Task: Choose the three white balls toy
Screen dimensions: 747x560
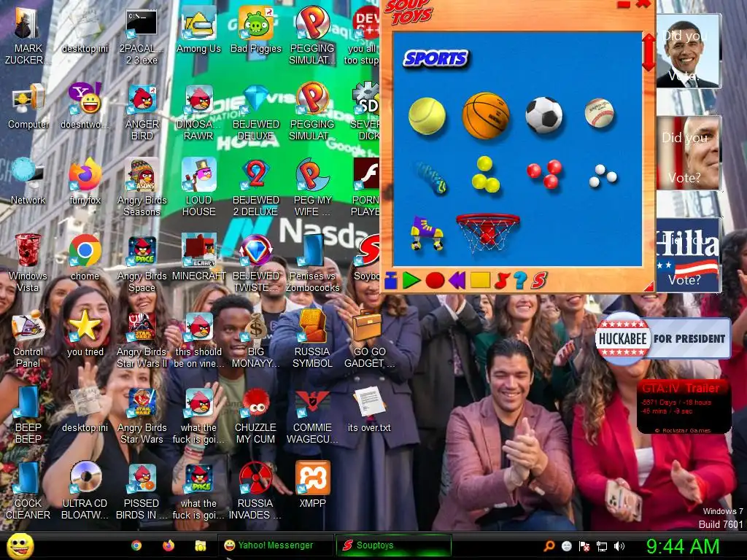Action: click(603, 176)
